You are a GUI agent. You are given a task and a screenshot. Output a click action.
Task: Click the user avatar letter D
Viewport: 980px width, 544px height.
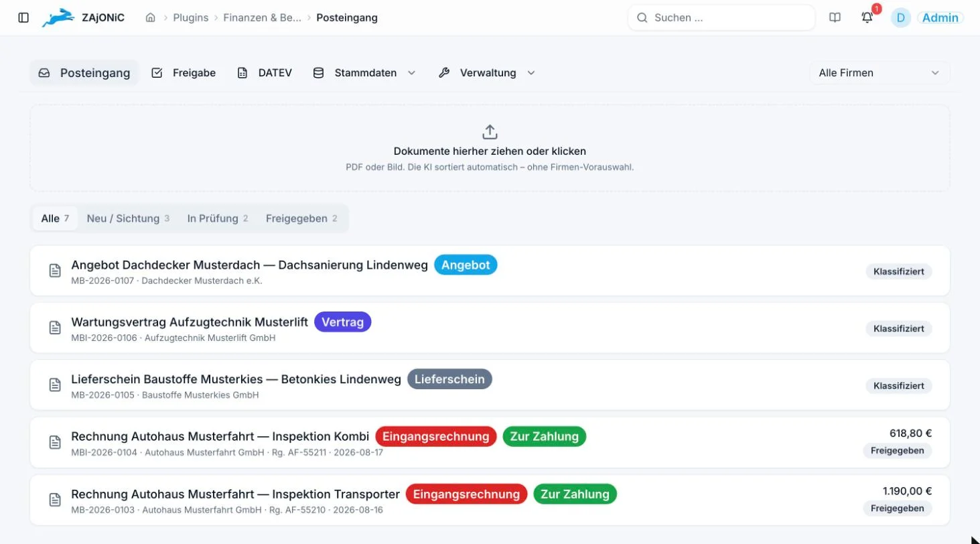[900, 18]
